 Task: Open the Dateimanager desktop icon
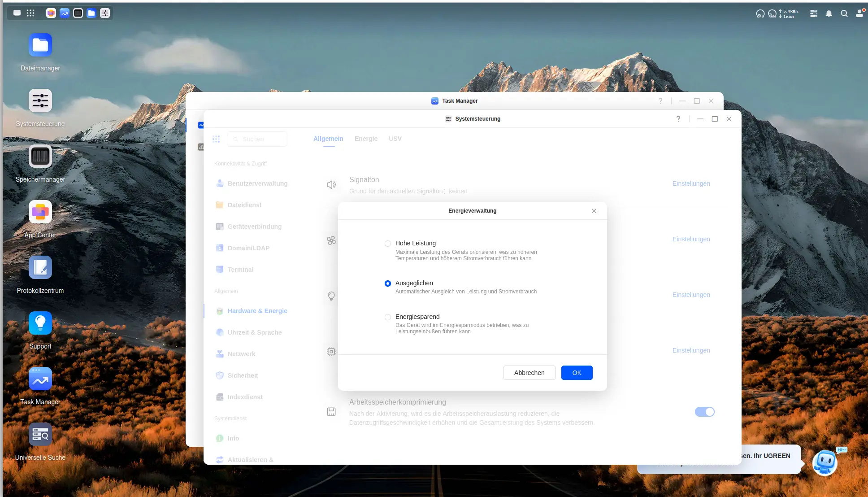point(40,45)
